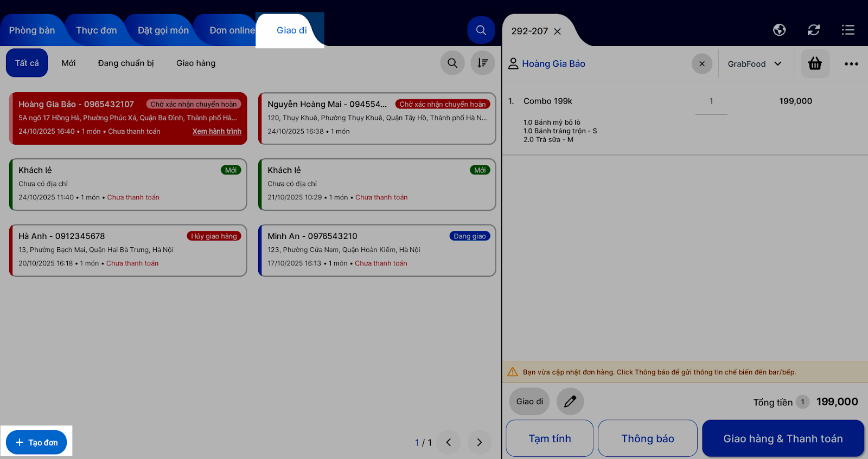The image size is (868, 459).
Task: Click the Đang giao status badge
Action: 470,236
